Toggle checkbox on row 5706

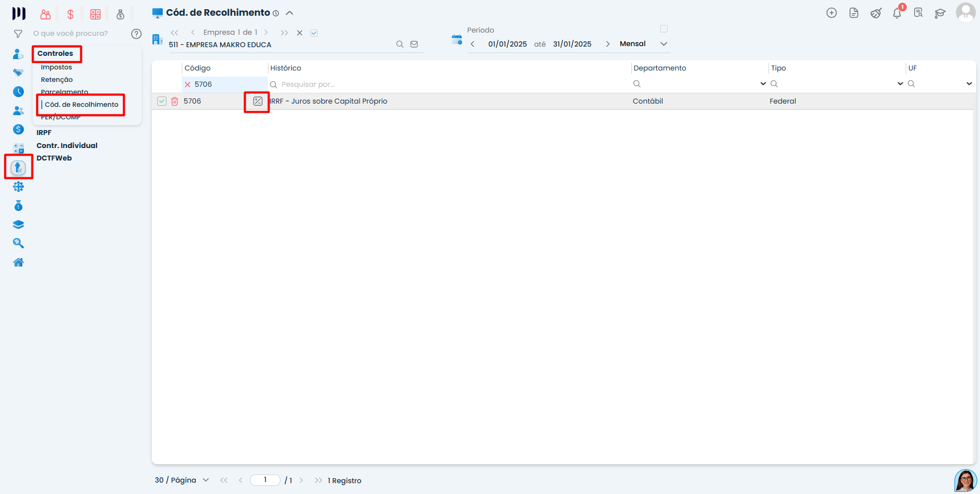[x=162, y=101]
